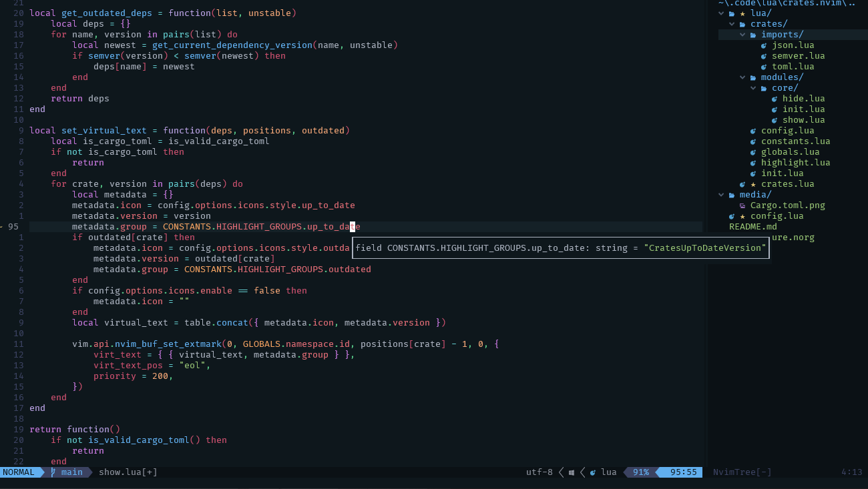
Task: Open Cargo.toml.png in the media folder
Action: pyautogui.click(x=788, y=205)
